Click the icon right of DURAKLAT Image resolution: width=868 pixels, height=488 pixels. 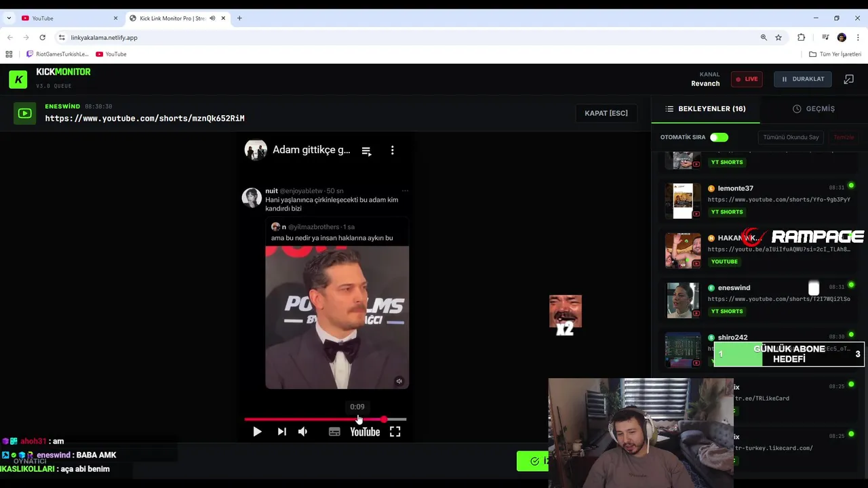[848, 79]
